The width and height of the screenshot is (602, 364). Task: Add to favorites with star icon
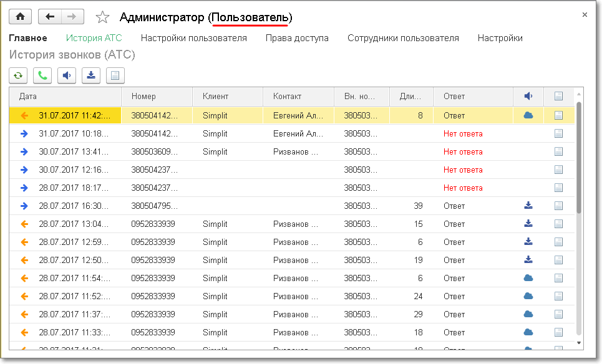click(x=103, y=17)
